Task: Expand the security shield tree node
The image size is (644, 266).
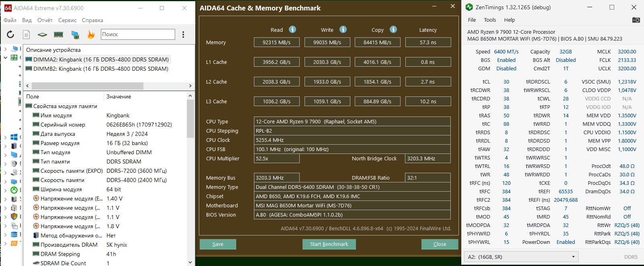Action: 5,217
